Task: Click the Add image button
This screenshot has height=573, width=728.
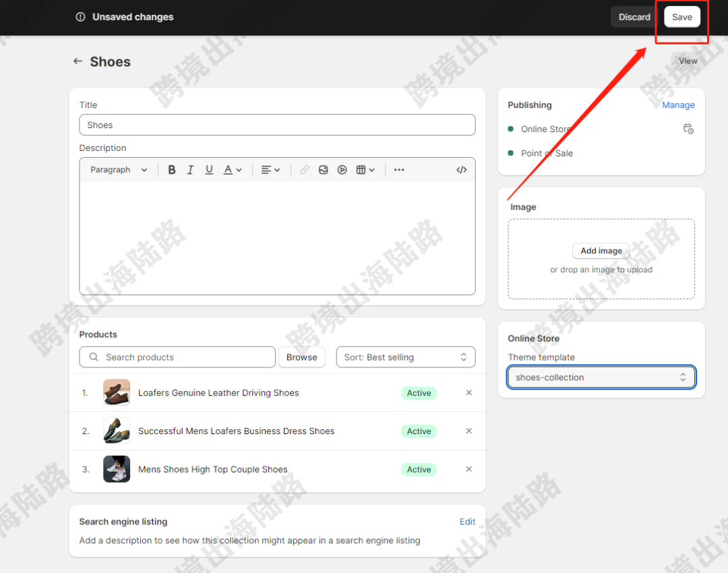Action: 601,251
